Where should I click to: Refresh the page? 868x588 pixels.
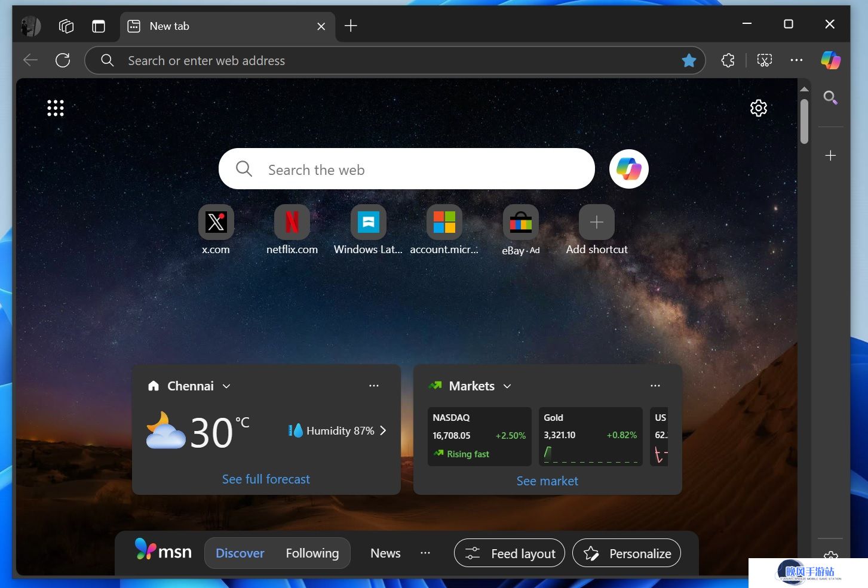pos(63,60)
